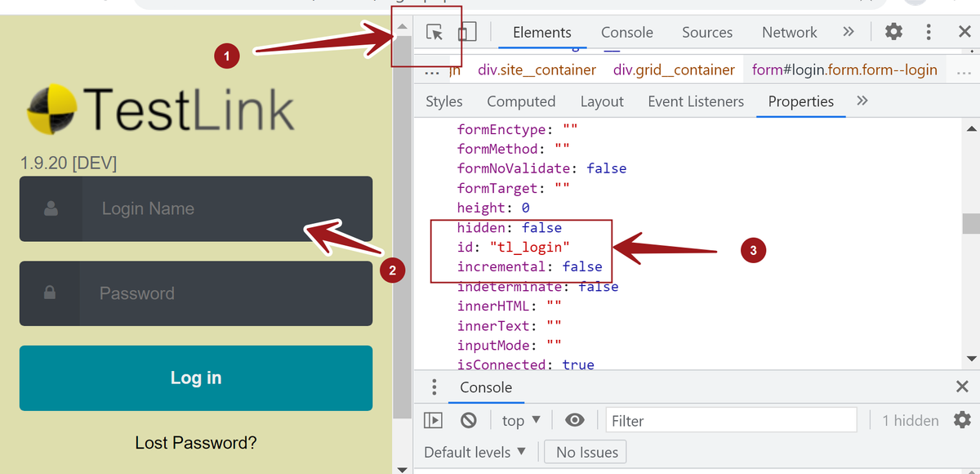
Task: Expand the breadcrumb ellipsis
Action: (431, 70)
